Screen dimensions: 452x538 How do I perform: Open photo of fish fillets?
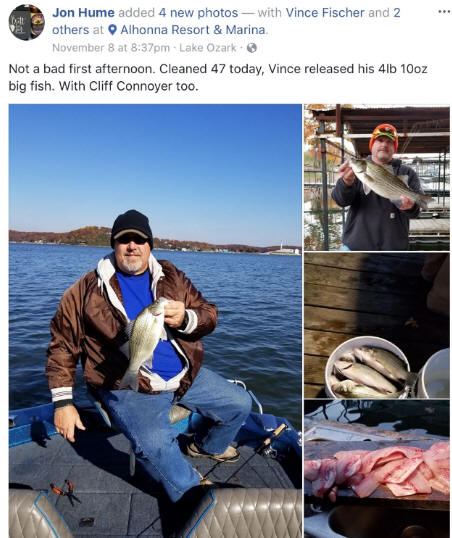click(x=377, y=469)
